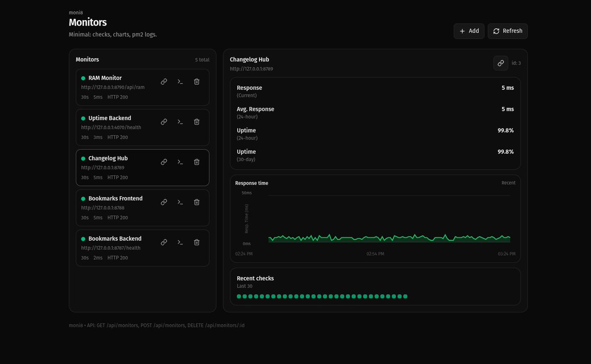This screenshot has width=591, height=364.
Task: Delete the RAM Monitor with the trash icon
Action: (x=197, y=81)
